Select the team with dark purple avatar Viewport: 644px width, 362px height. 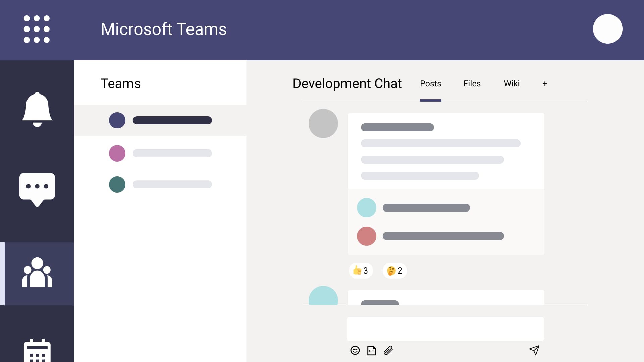click(160, 120)
